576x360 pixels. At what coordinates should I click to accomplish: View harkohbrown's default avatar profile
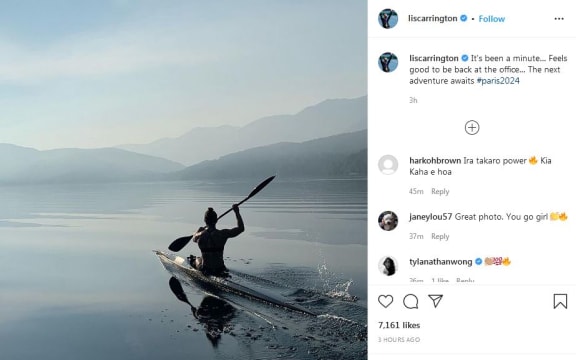point(388,165)
